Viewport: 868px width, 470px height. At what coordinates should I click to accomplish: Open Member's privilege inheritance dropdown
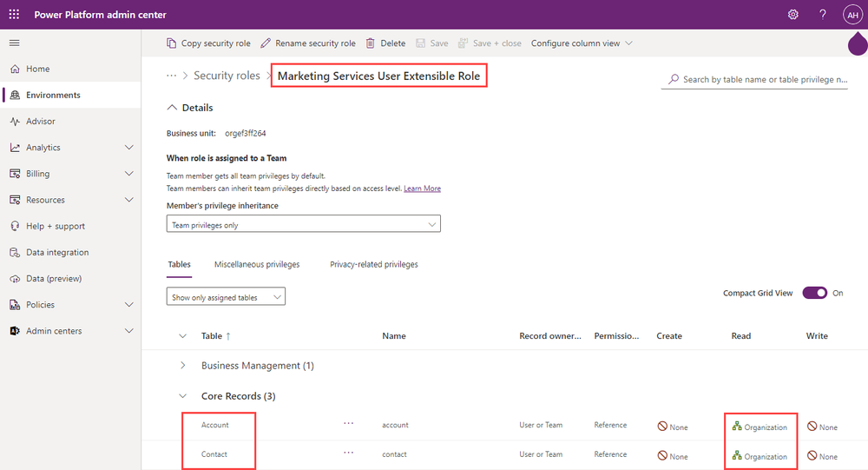point(303,224)
